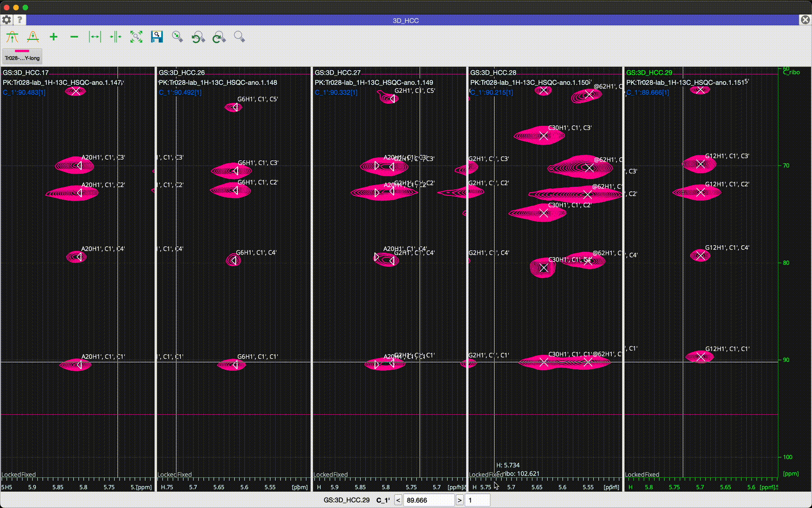This screenshot has width=812, height=508.
Task: Click the lower contour base level icon
Action: tap(33, 37)
